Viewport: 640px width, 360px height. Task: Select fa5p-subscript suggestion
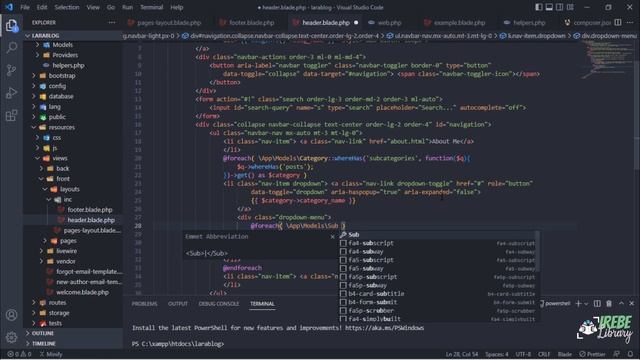pyautogui.click(x=438, y=277)
